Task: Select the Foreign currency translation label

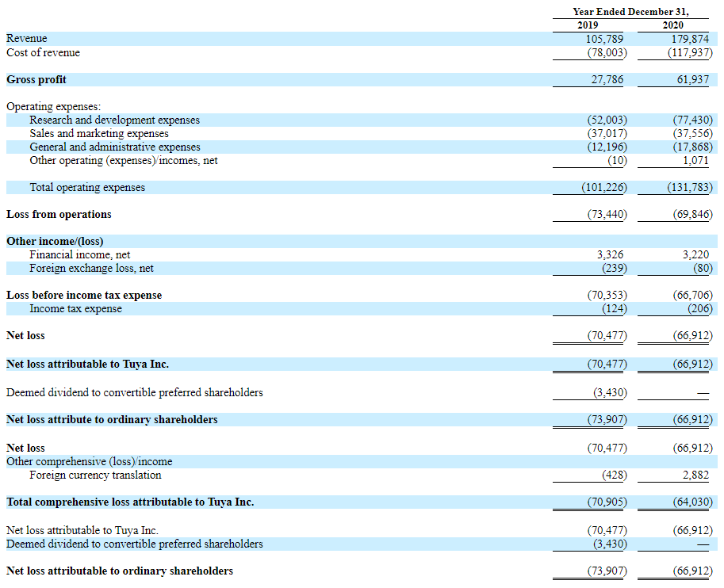Action: point(96,475)
